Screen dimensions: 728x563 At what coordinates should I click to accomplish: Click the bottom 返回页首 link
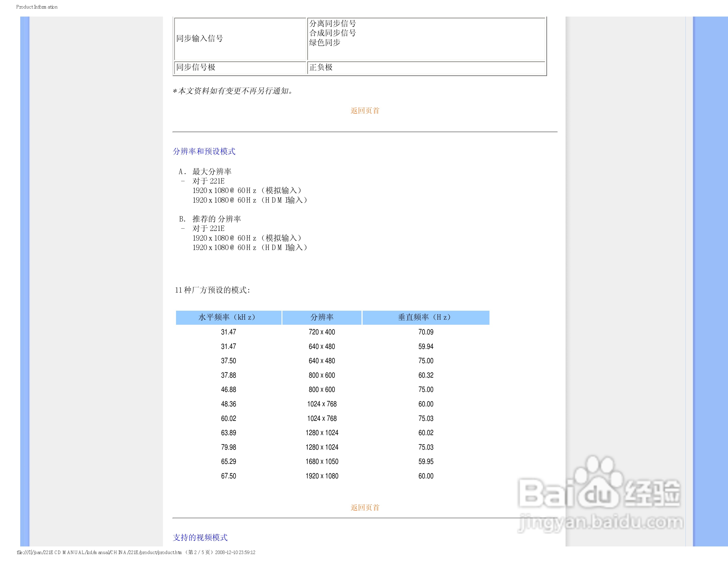[x=365, y=507]
